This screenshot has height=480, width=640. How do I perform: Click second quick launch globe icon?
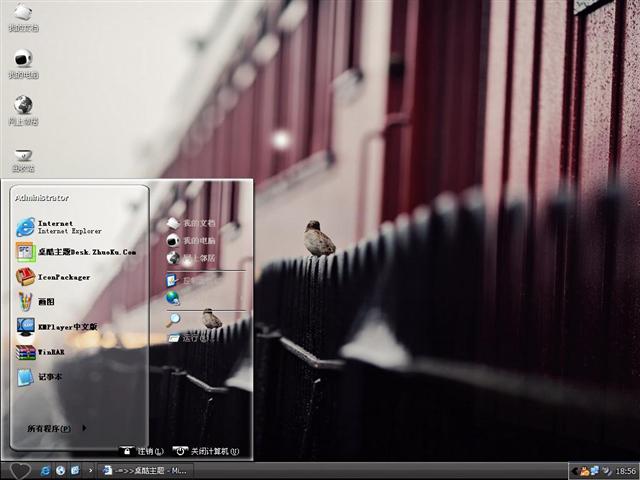[60, 471]
